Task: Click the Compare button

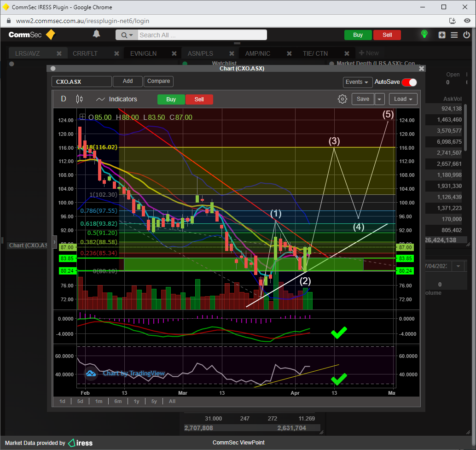Action: [x=159, y=82]
